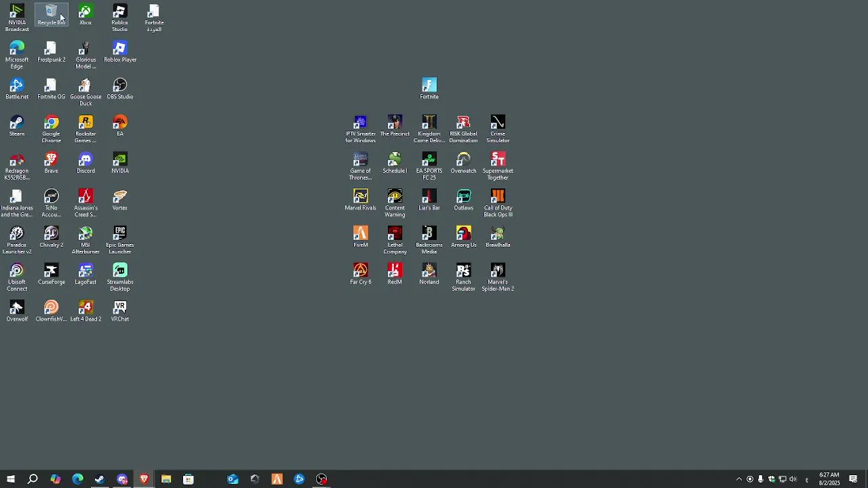The height and width of the screenshot is (488, 868).
Task: Select the standalone Fortnite icon above the game group
Action: point(429,89)
